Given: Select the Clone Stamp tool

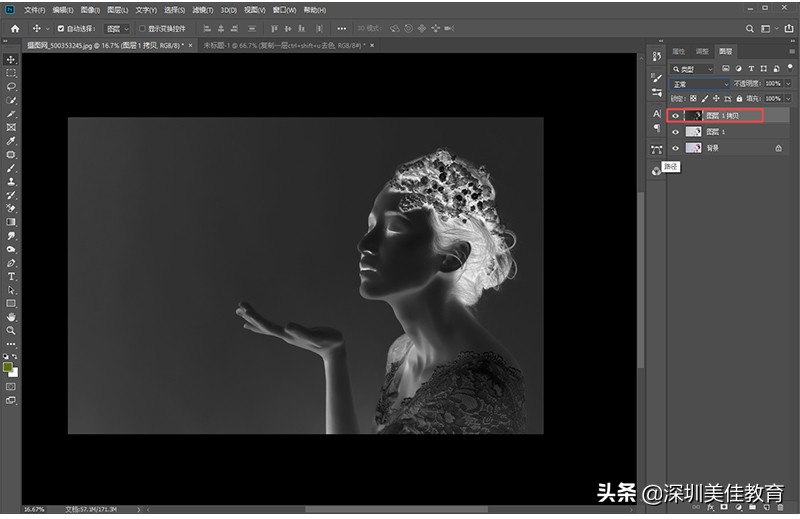Looking at the screenshot, I should tap(11, 182).
